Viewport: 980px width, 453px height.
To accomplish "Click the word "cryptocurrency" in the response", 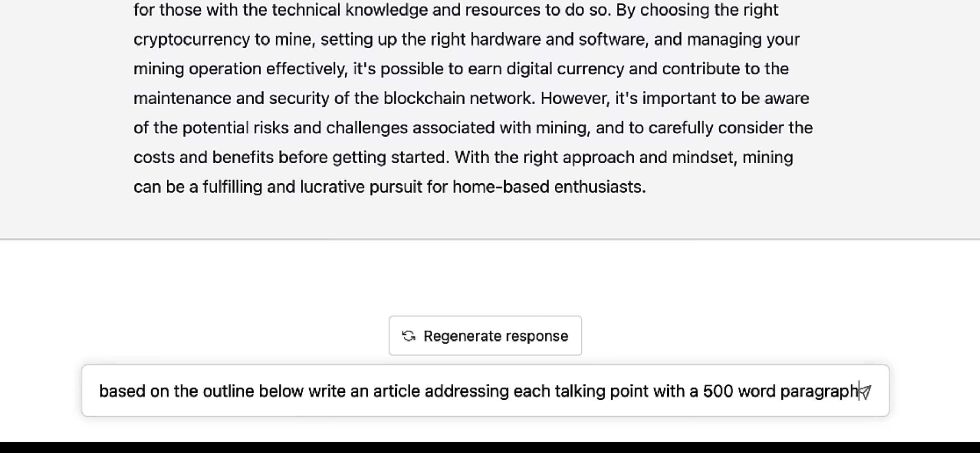I will [191, 40].
